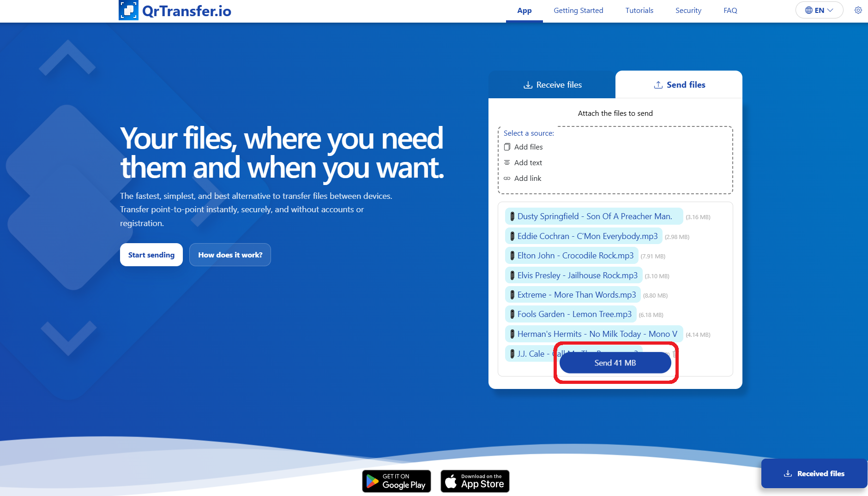Open the App Store download badge
This screenshot has height=496, width=868.
click(475, 481)
